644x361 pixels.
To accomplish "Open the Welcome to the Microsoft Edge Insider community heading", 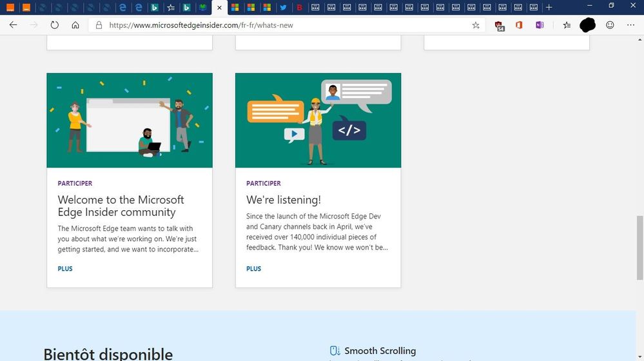I will point(121,206).
